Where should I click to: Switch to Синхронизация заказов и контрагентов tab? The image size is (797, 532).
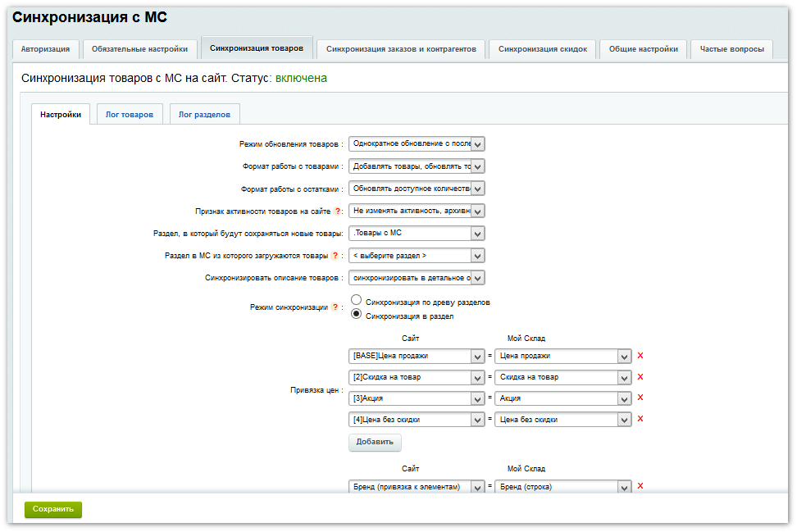(x=401, y=49)
